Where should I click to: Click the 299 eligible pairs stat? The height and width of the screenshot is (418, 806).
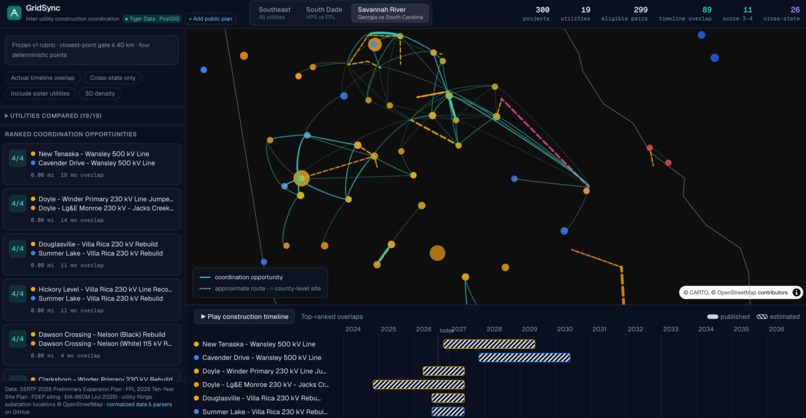625,14
